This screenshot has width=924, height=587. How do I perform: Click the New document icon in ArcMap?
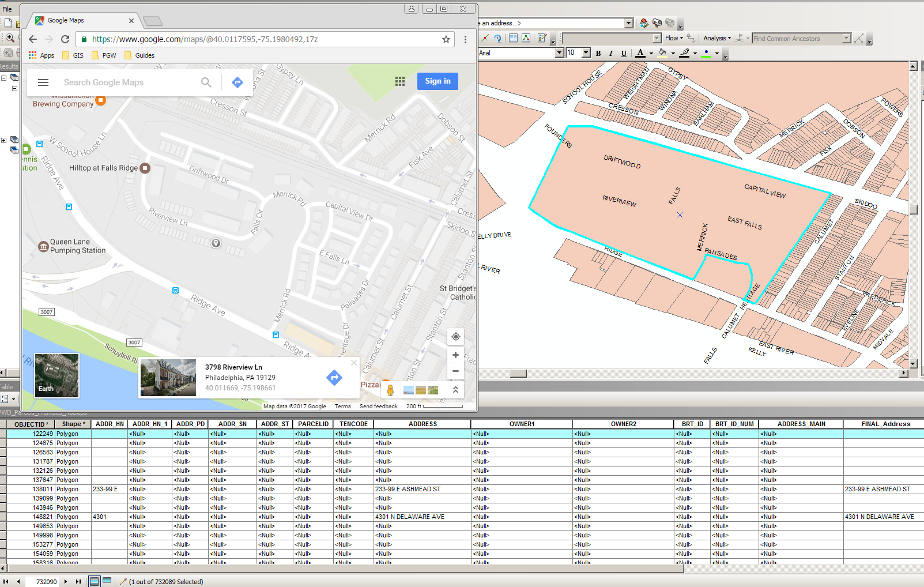(x=9, y=23)
